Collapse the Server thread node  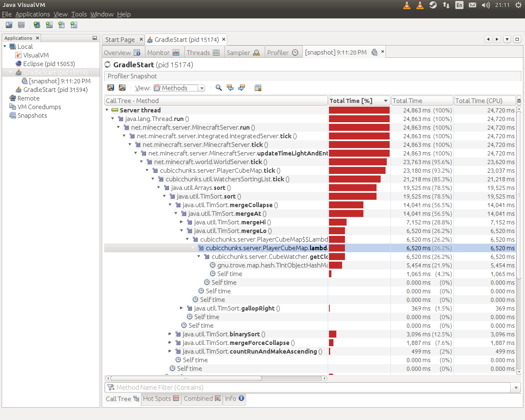point(107,110)
